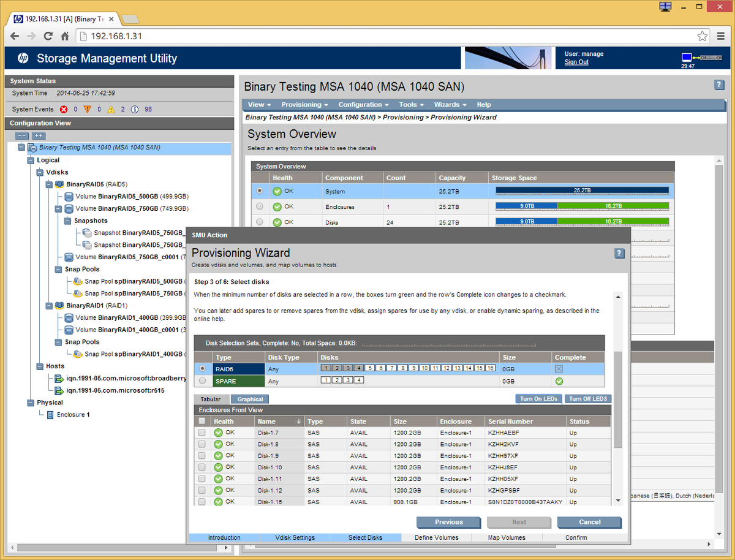Collapse the Hosts branch in Configuration View
735x560 pixels.
(39, 366)
